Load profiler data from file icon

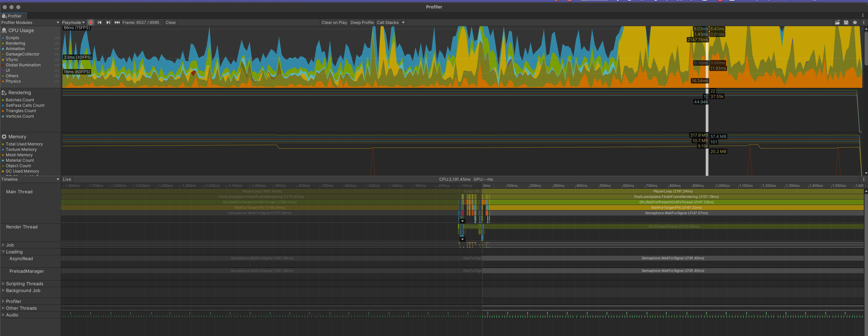tap(837, 23)
